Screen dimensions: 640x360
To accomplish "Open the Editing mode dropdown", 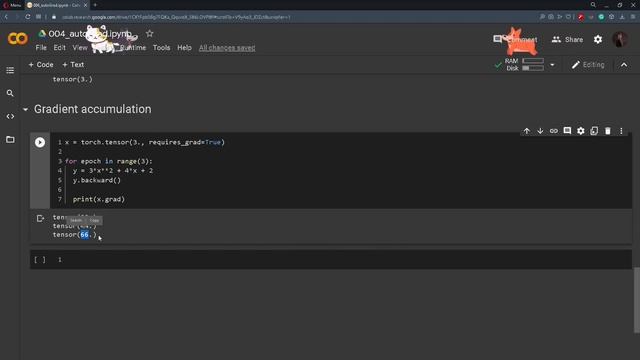I will (588, 65).
